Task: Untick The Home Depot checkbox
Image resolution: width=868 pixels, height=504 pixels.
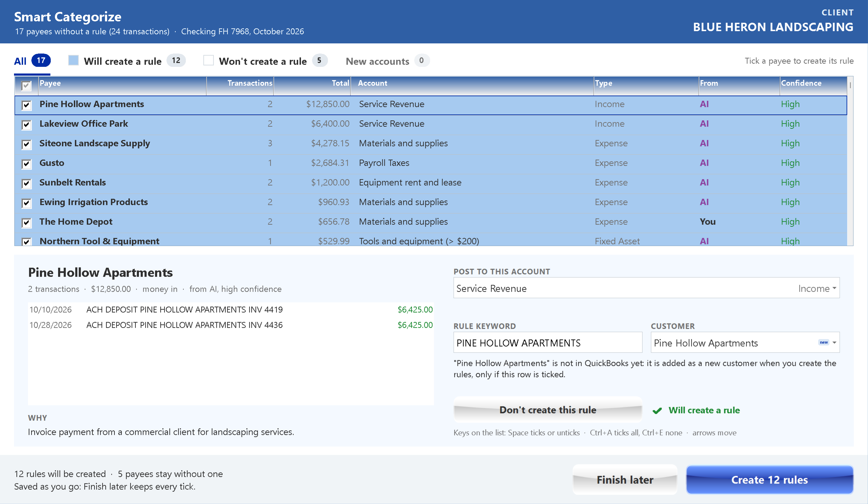Action: (x=27, y=223)
